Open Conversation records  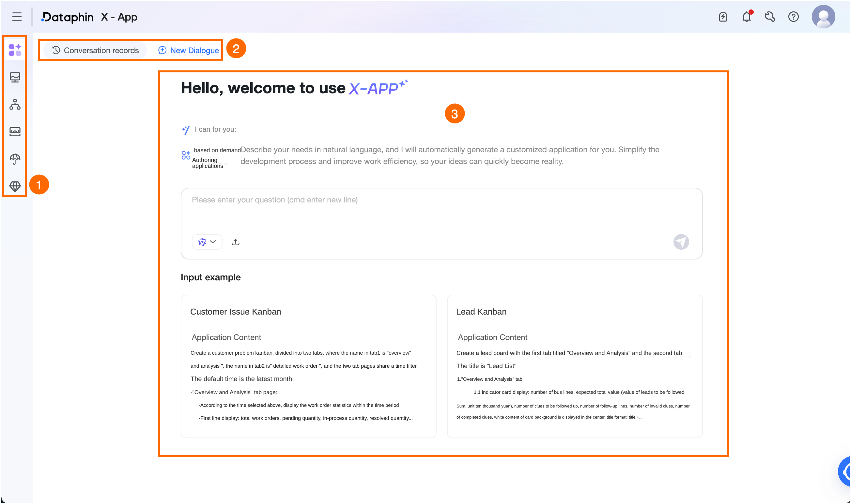tap(96, 50)
